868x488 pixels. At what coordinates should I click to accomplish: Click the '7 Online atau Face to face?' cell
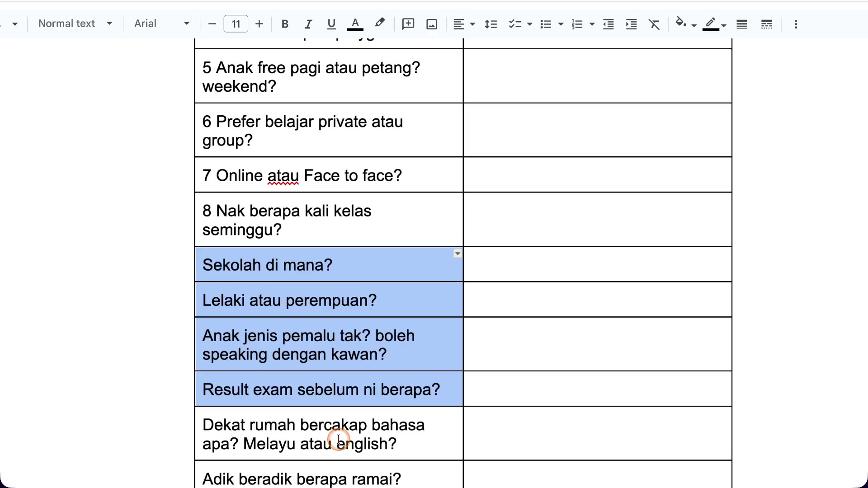329,175
